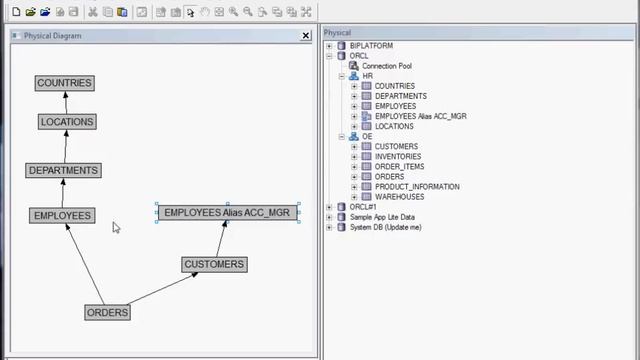Click the HR schema icon
This screenshot has width=640, height=360.
[x=353, y=76]
